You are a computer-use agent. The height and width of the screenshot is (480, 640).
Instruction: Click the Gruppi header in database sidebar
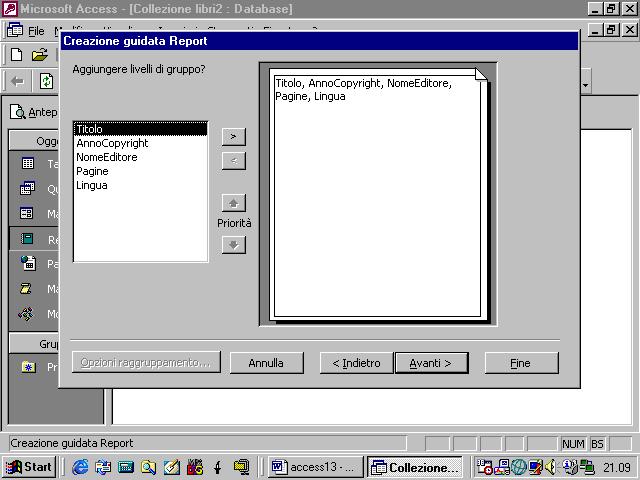(x=34, y=344)
